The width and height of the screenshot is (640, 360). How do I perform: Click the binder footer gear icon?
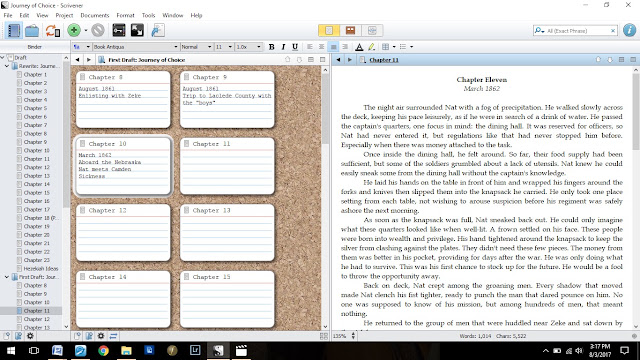[x=30, y=336]
